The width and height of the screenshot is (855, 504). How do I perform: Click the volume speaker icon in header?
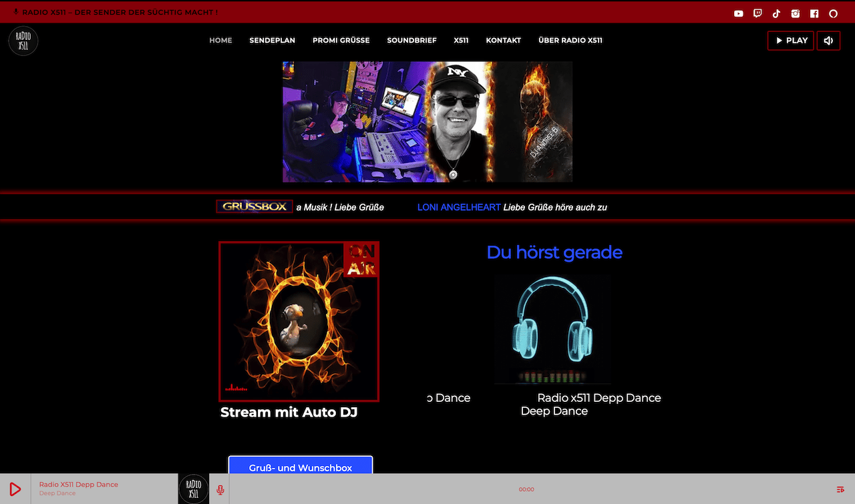pyautogui.click(x=828, y=41)
